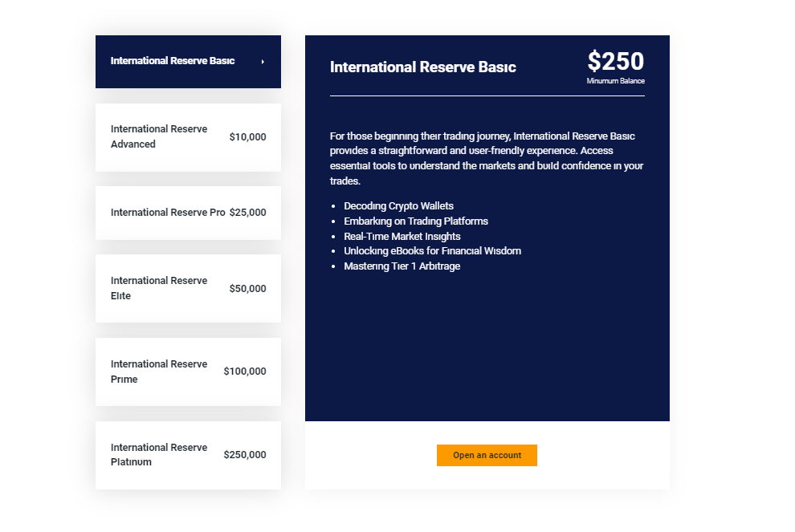Viewport: 795px width, 532px height.
Task: Click Mastering Tier 1 Arbitrage item
Action: coord(402,266)
